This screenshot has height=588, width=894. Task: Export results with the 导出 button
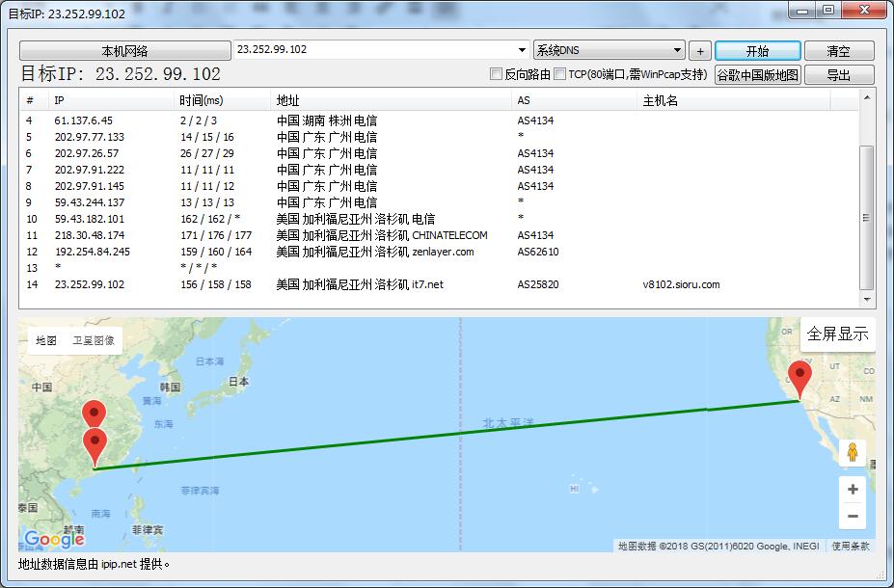[838, 75]
